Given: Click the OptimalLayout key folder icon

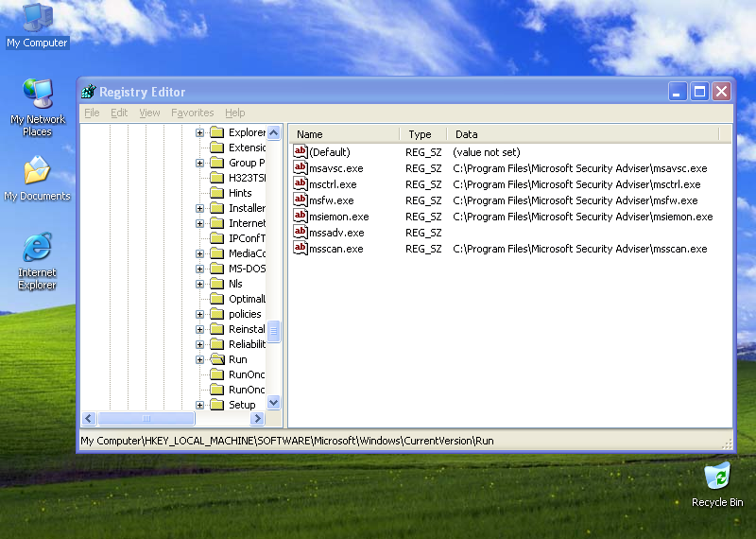Looking at the screenshot, I should pyautogui.click(x=217, y=298).
